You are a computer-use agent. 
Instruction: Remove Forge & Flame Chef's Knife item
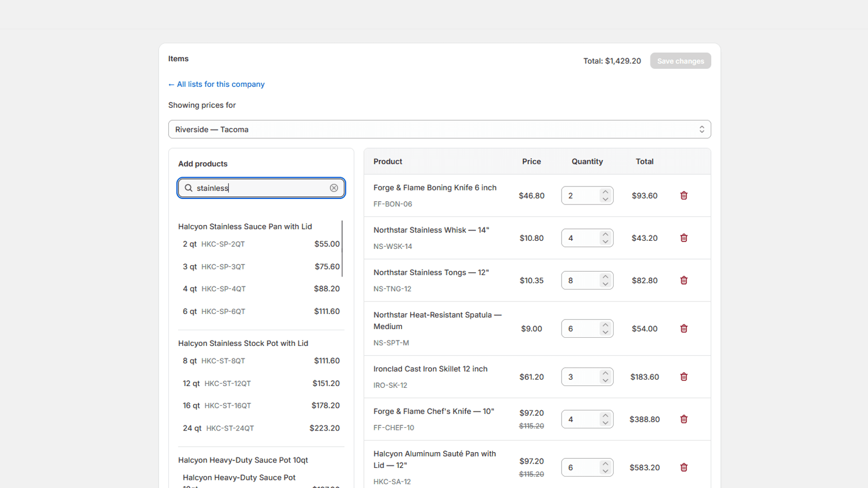tap(684, 419)
